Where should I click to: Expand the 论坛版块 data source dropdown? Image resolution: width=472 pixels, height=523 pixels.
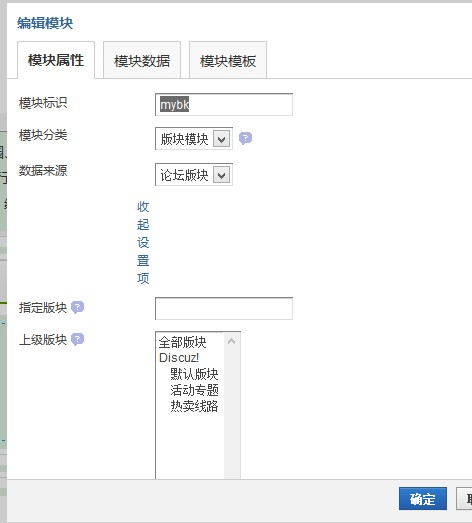[194, 174]
